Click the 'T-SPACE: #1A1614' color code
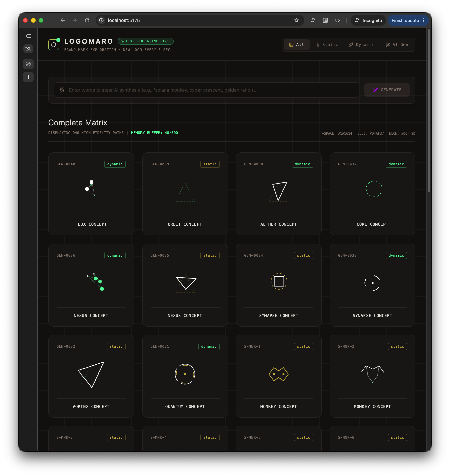 (336, 134)
